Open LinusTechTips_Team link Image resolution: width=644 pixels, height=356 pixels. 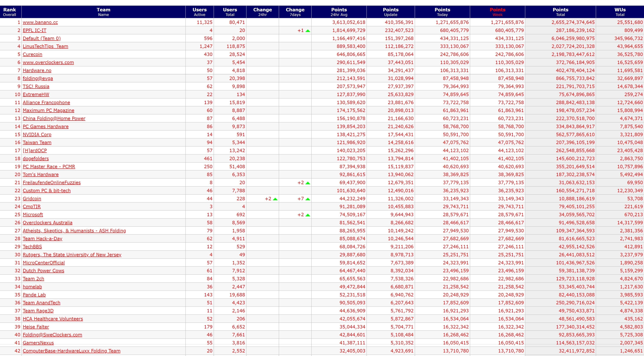click(x=46, y=46)
